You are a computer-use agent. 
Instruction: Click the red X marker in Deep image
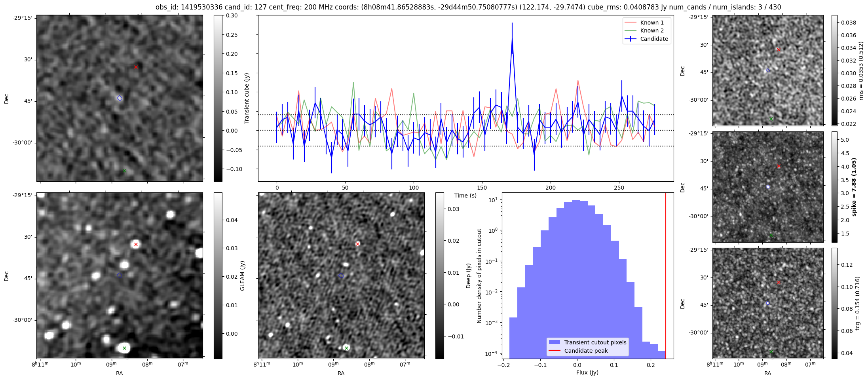coord(357,244)
